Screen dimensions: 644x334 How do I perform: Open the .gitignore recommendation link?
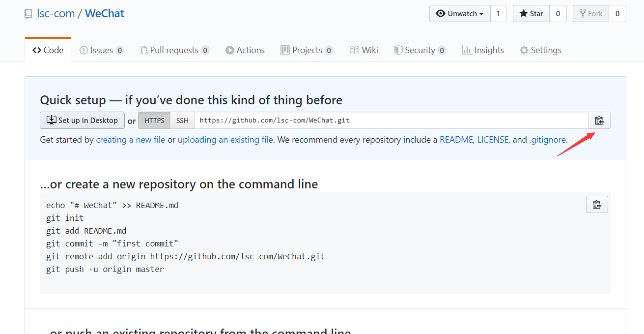[548, 140]
